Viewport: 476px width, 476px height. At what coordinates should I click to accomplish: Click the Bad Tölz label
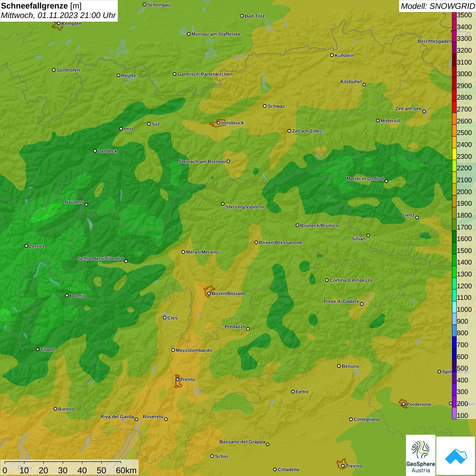point(255,16)
